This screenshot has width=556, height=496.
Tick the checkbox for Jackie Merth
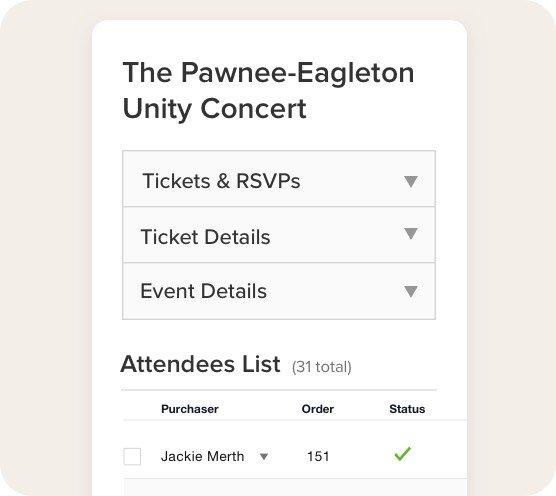132,456
